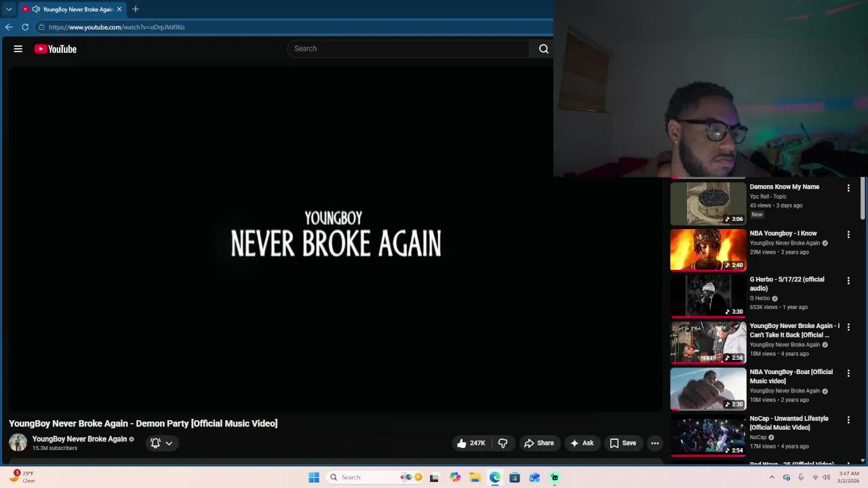Save the video to playlist

[623, 443]
